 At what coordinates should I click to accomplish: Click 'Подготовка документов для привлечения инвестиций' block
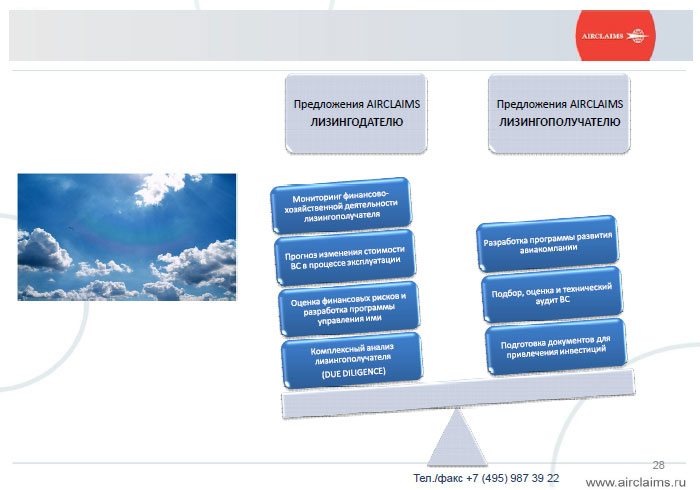pos(555,346)
